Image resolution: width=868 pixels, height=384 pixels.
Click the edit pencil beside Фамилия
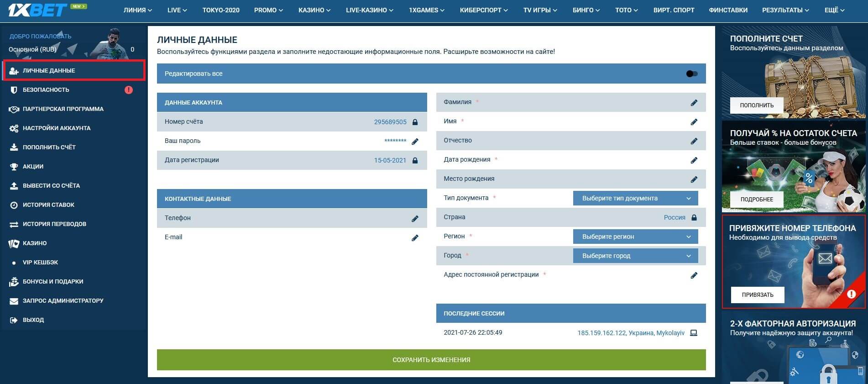point(694,103)
